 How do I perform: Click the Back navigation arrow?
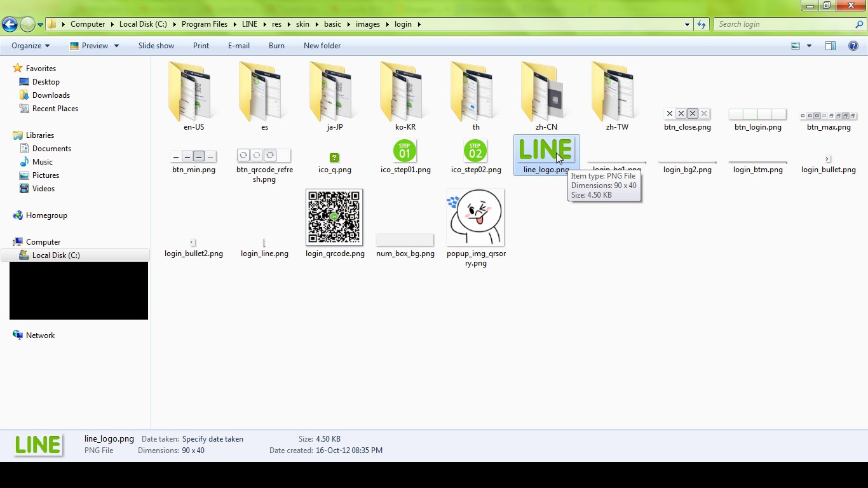[10, 24]
